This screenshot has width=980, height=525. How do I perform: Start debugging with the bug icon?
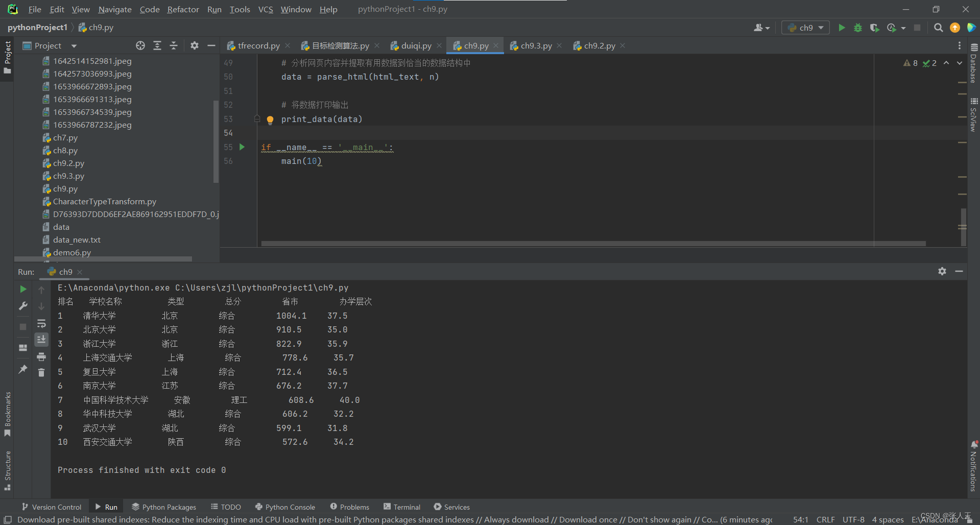(x=858, y=28)
